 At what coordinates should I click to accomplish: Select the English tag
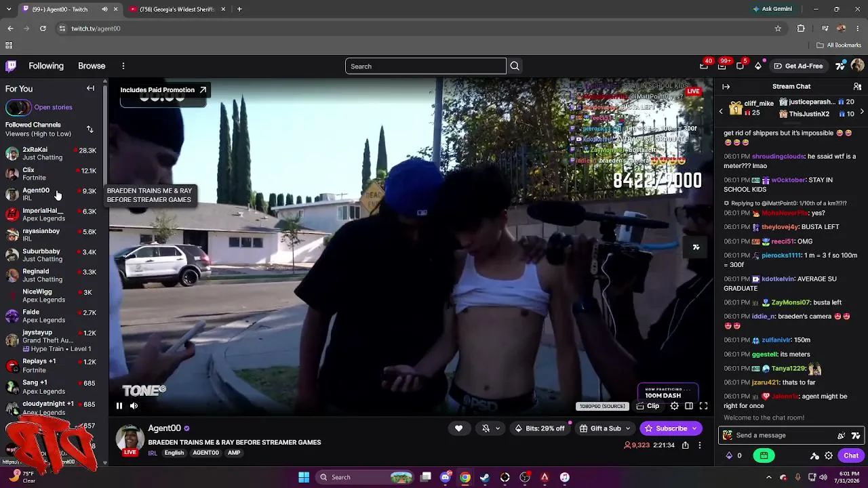174,453
